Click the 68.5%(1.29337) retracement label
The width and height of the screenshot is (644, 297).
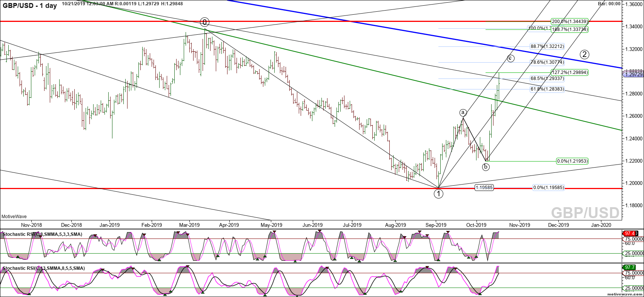tap(547, 78)
